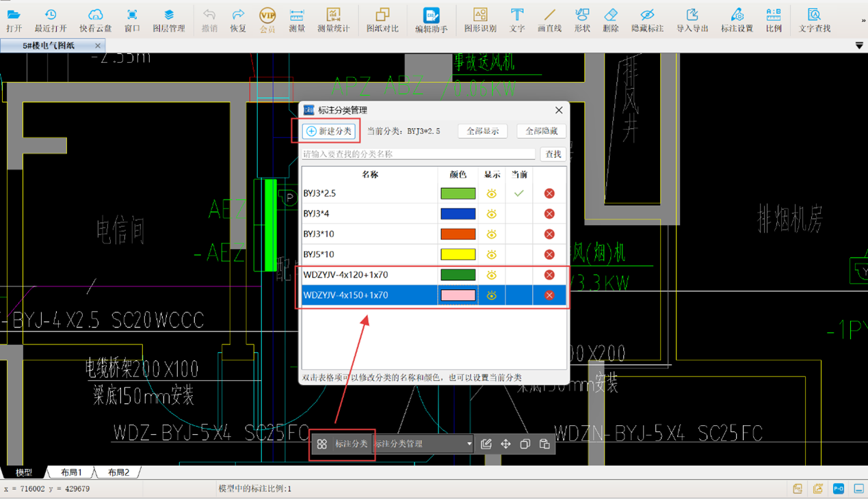This screenshot has height=499, width=868.
Task: Click the yellow color swatch for BYJ5*10
Action: (458, 254)
